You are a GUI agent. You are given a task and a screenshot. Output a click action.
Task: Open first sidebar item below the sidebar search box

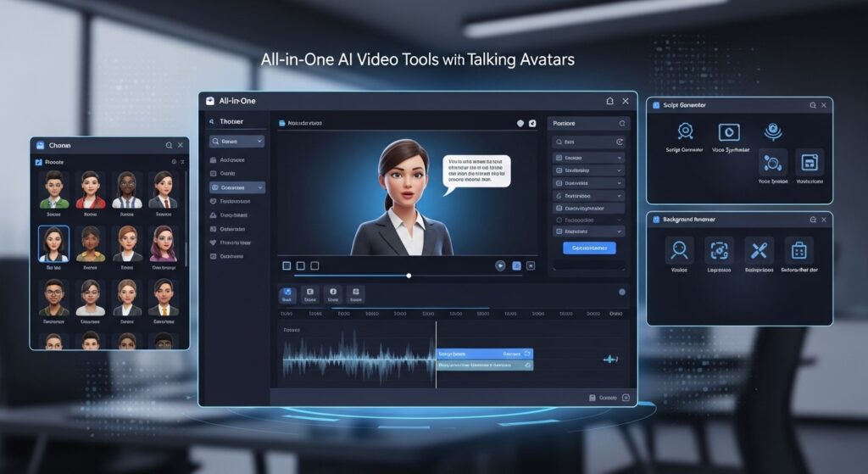coord(229,160)
